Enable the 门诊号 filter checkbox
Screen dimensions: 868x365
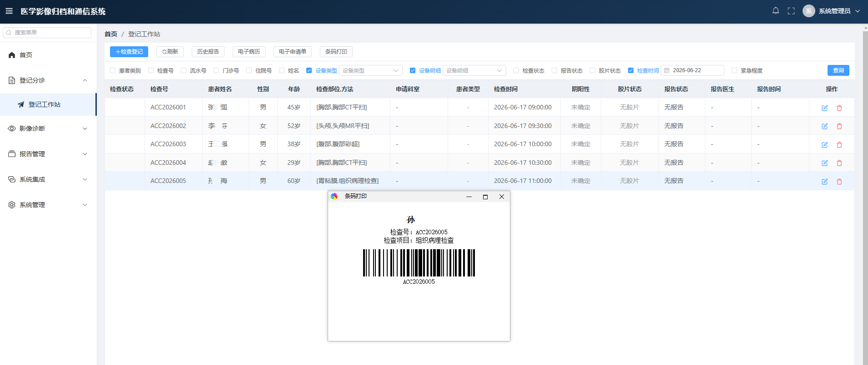pyautogui.click(x=216, y=70)
